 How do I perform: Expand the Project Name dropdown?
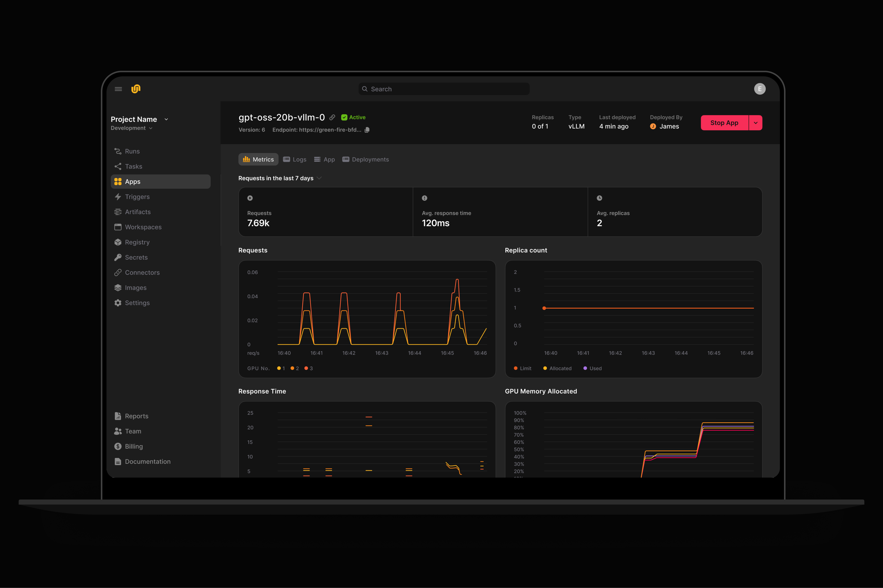coord(166,119)
